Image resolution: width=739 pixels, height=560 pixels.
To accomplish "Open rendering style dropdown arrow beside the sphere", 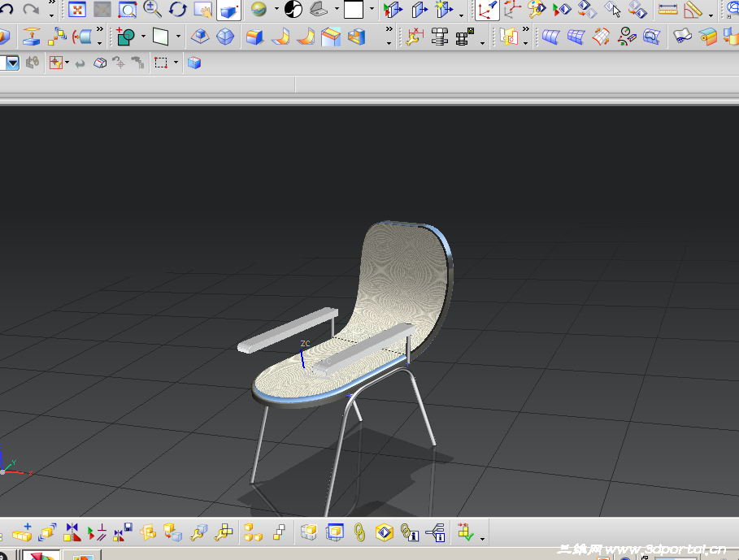I will 276,8.
